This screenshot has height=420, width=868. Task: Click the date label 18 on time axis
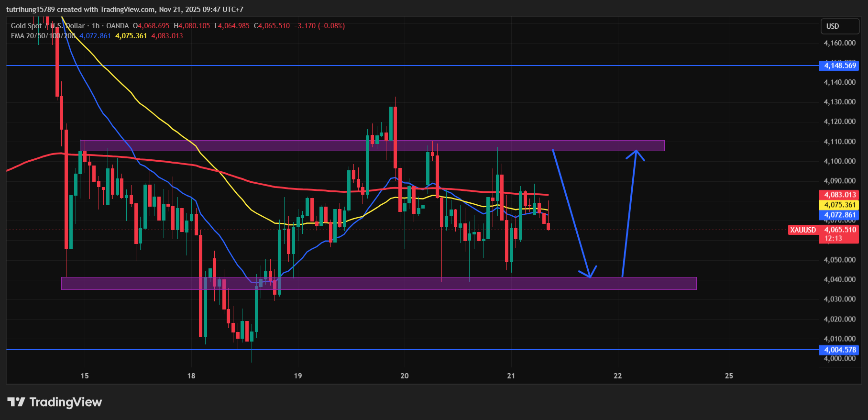pos(191,376)
